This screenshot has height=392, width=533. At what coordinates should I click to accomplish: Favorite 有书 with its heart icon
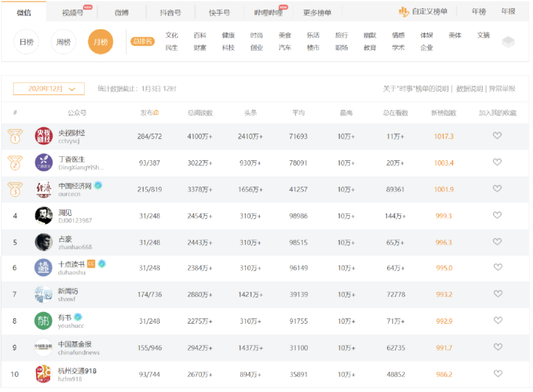point(498,320)
